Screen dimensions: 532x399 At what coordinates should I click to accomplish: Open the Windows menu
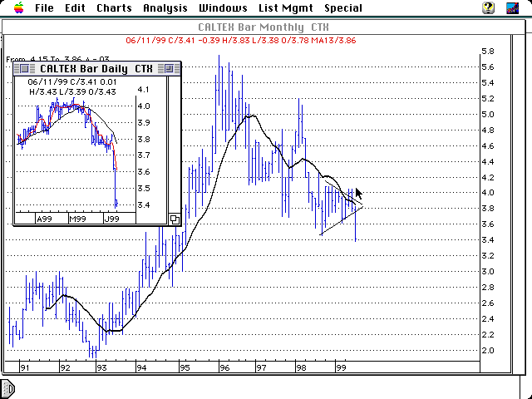tap(223, 7)
